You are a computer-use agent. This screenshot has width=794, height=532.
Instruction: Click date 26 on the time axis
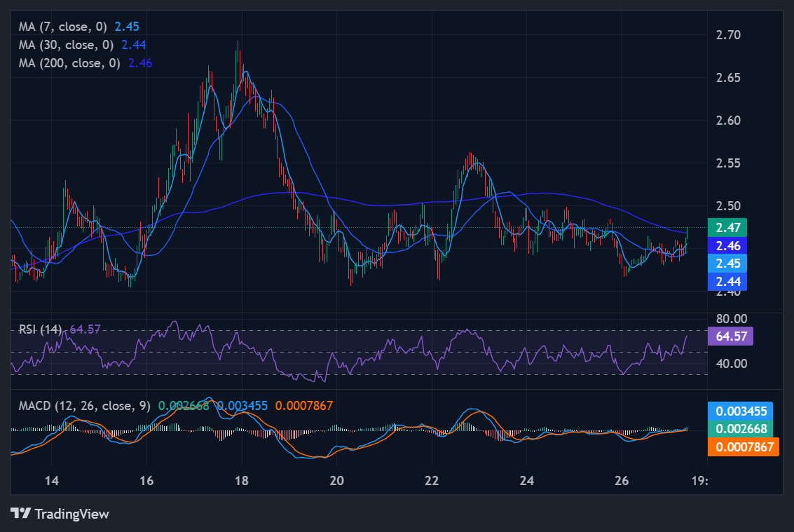coord(622,481)
